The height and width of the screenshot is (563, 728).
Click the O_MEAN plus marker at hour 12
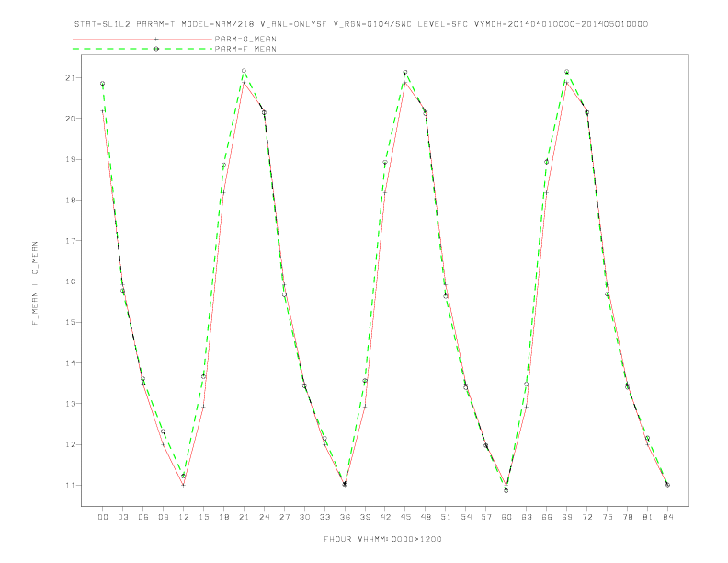(184, 485)
